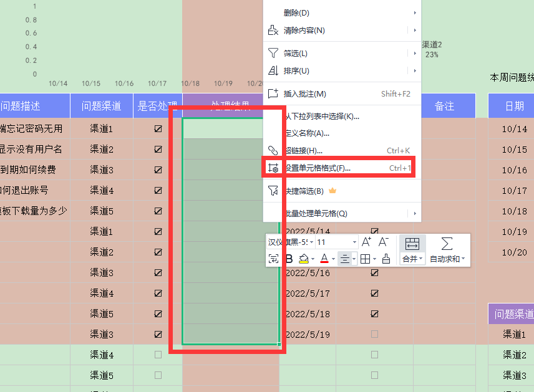The width and height of the screenshot is (534, 392).
Task: Open the alignment dropdown arrow
Action: tap(354, 259)
